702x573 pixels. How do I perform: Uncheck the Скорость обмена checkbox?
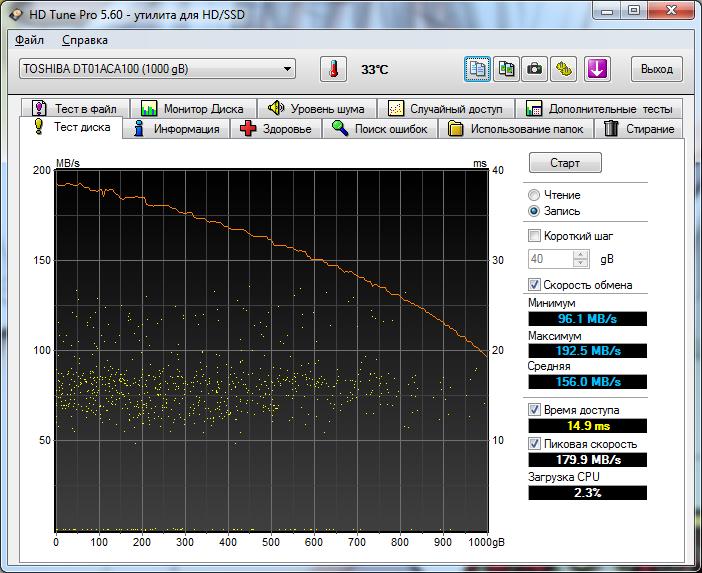click(x=534, y=285)
